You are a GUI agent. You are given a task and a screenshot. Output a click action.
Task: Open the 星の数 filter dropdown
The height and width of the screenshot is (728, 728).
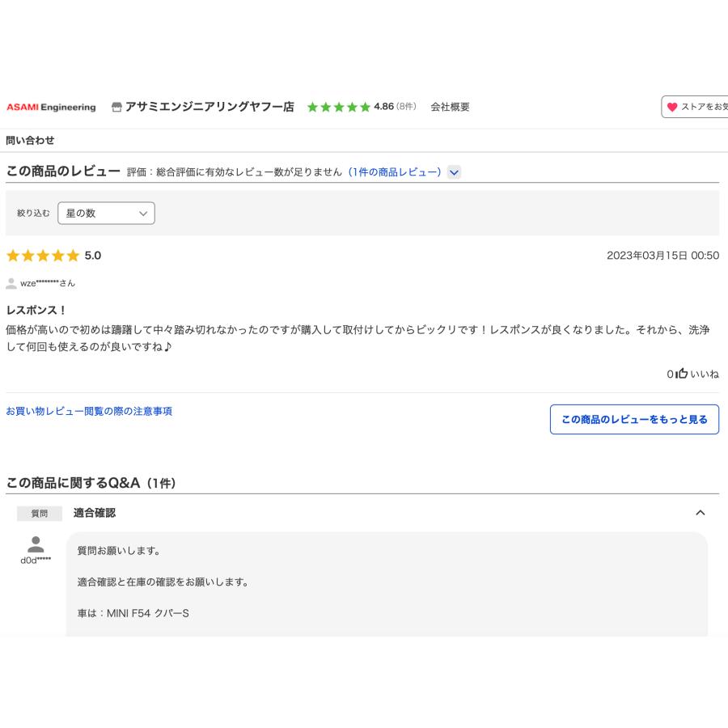(106, 214)
